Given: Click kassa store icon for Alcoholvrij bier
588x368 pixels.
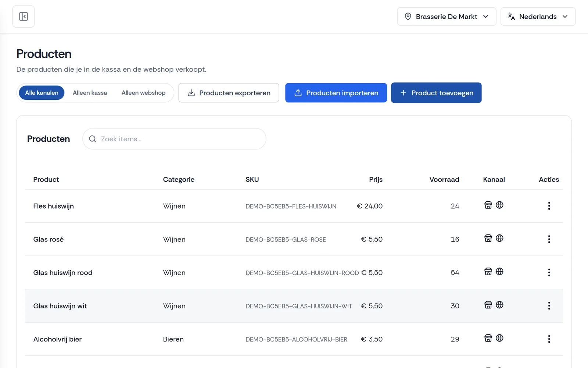Looking at the screenshot, I should 488,338.
